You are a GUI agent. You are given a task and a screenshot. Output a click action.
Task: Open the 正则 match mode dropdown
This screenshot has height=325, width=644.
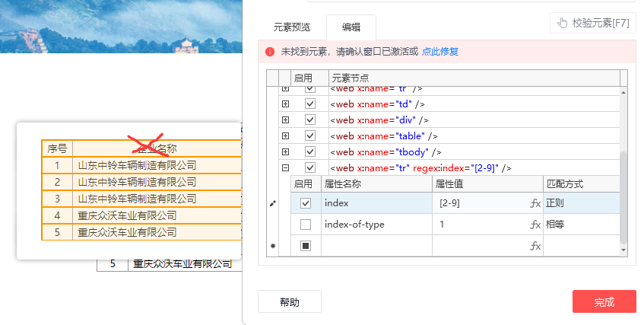coord(581,203)
